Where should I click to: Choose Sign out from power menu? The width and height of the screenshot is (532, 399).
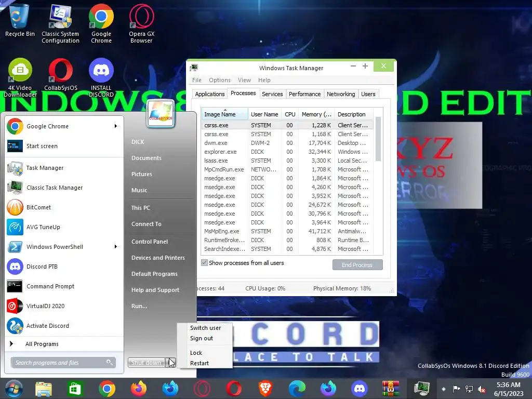click(x=205, y=338)
